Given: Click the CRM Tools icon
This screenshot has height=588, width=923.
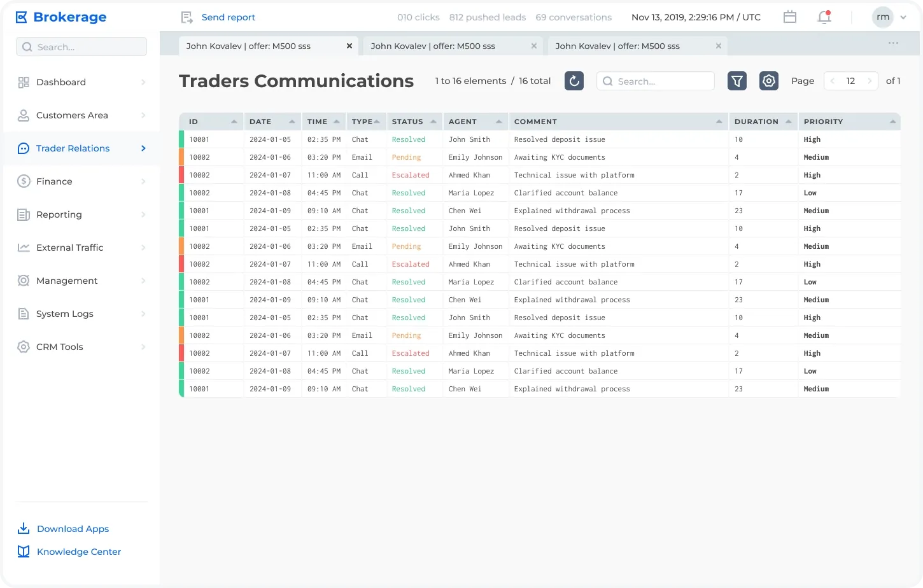Looking at the screenshot, I should point(24,347).
